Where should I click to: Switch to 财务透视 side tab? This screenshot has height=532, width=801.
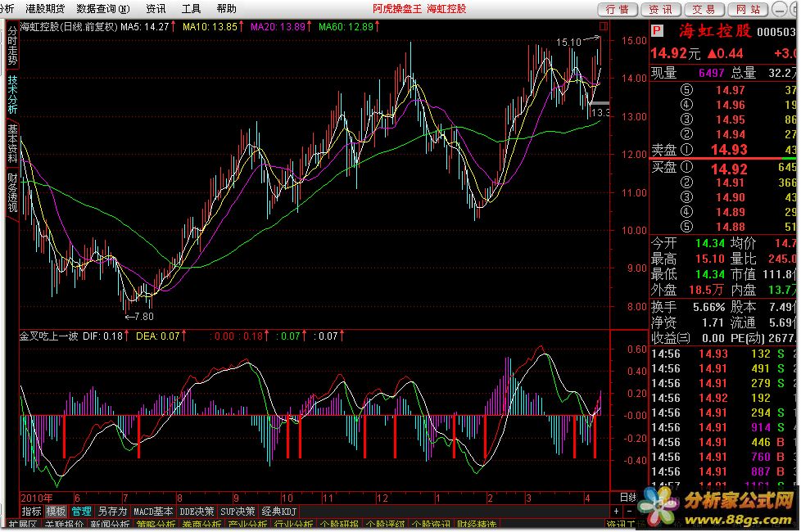point(12,192)
